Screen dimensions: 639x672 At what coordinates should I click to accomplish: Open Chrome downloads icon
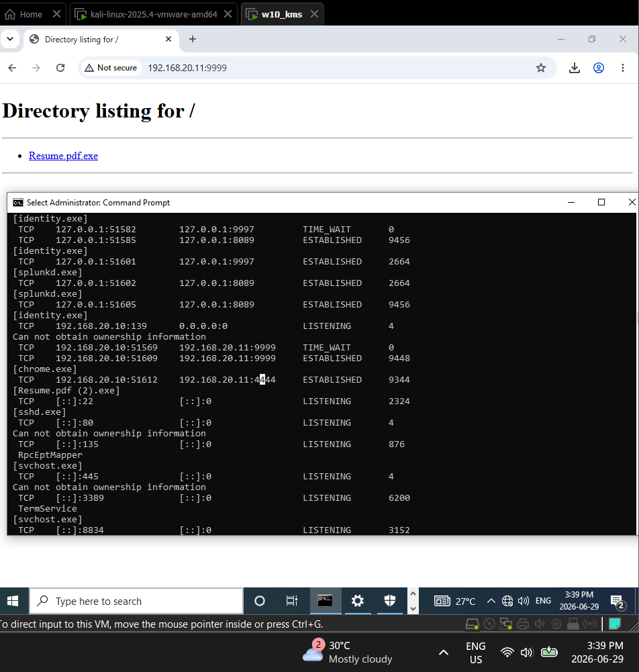point(575,68)
